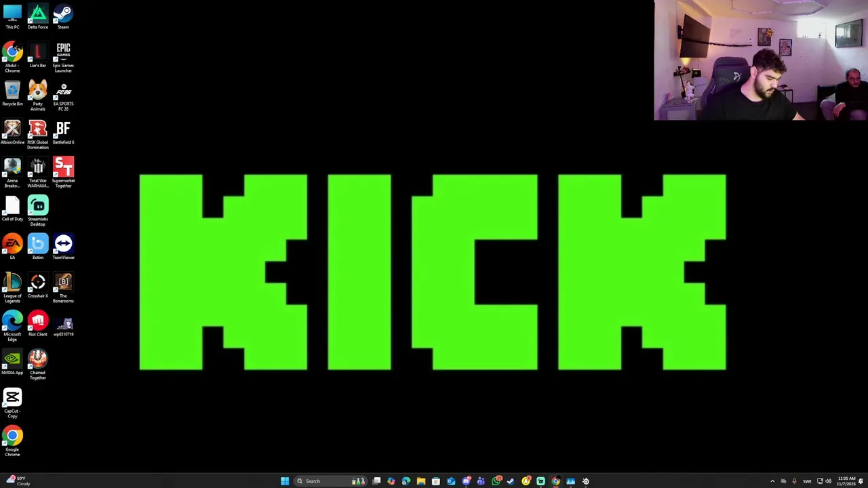The height and width of the screenshot is (488, 868).
Task: Launch the Battlefield 6 desktop shortcut
Action: coord(63,132)
